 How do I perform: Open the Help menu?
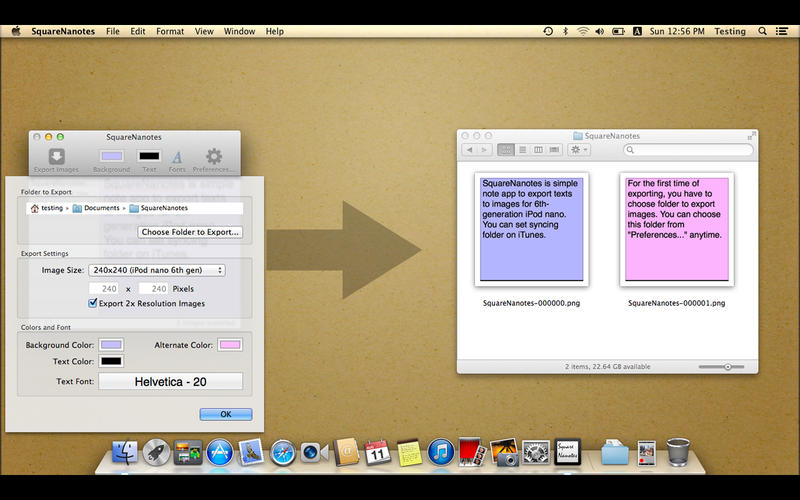[x=274, y=31]
